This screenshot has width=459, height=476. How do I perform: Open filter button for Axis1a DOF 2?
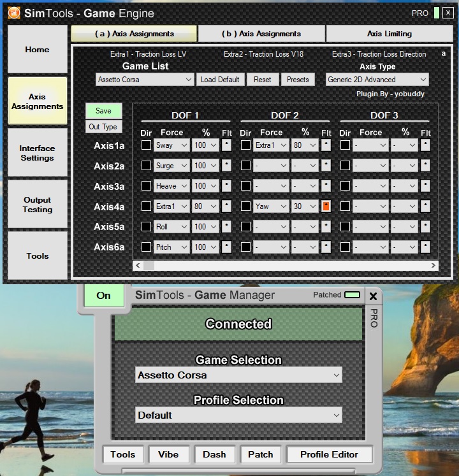[x=326, y=145]
